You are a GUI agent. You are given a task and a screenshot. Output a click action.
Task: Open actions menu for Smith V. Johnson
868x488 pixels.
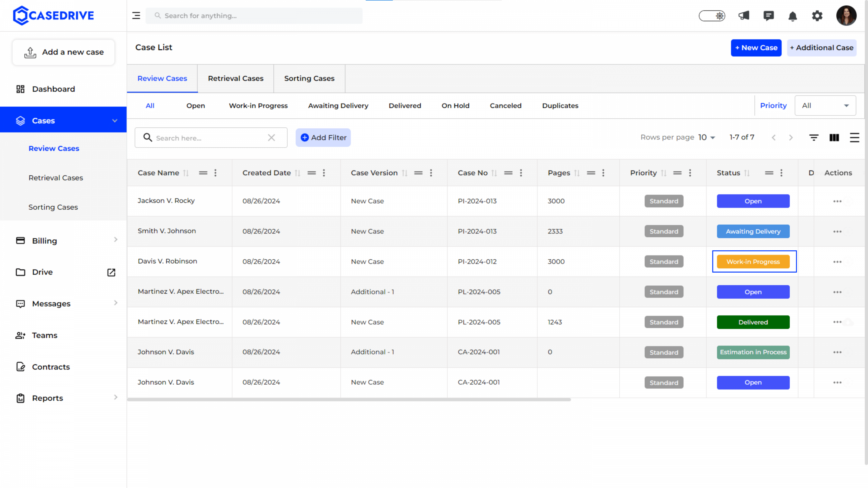(x=837, y=232)
